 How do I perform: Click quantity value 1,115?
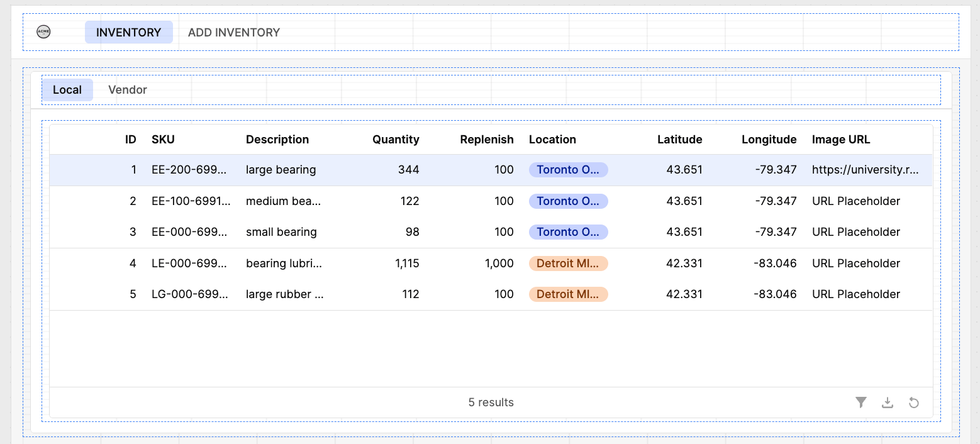[x=407, y=264]
